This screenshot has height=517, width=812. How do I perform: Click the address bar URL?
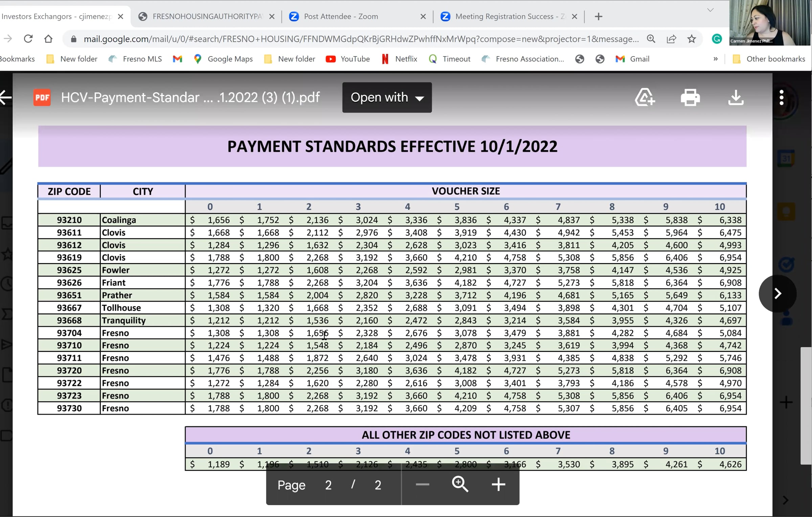(x=361, y=39)
